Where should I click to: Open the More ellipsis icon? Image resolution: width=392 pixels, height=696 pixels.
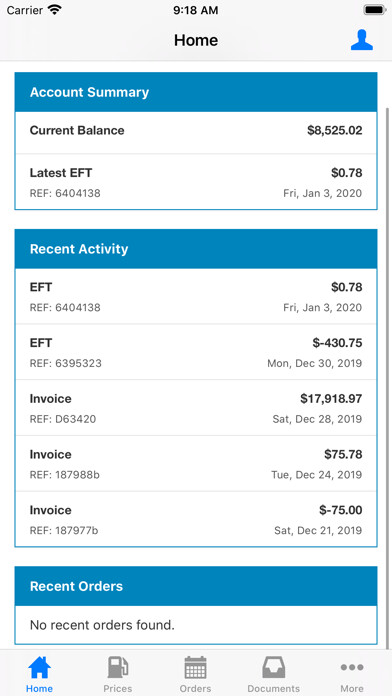[x=352, y=667]
